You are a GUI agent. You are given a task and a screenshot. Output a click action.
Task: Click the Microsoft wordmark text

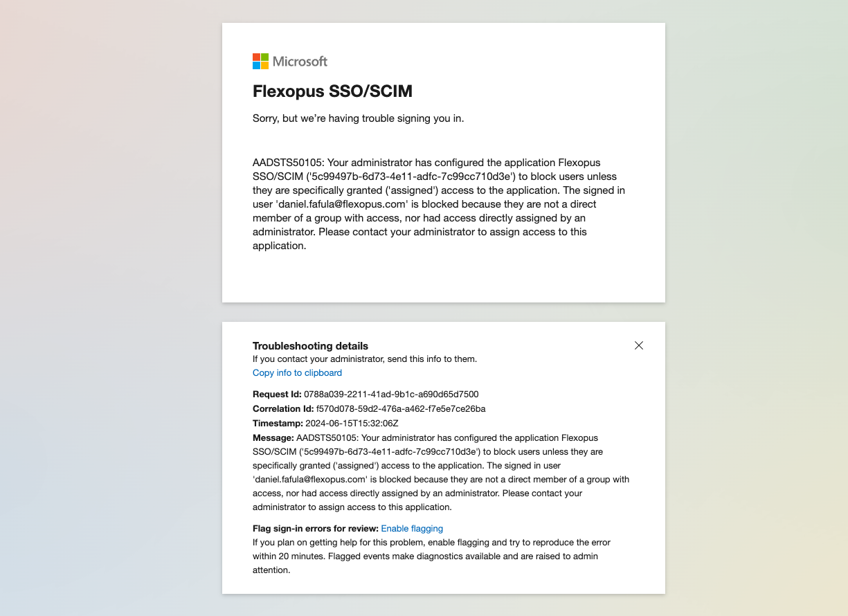tap(300, 61)
